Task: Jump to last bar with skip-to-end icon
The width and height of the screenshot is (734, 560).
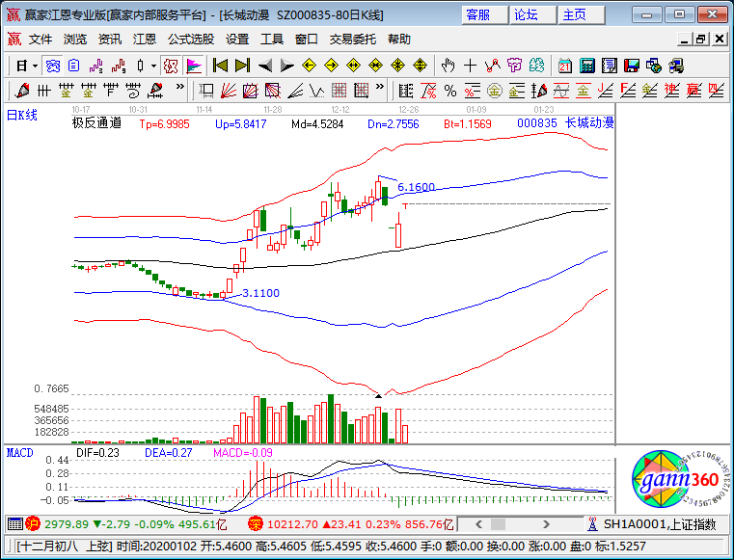Action: [242, 66]
